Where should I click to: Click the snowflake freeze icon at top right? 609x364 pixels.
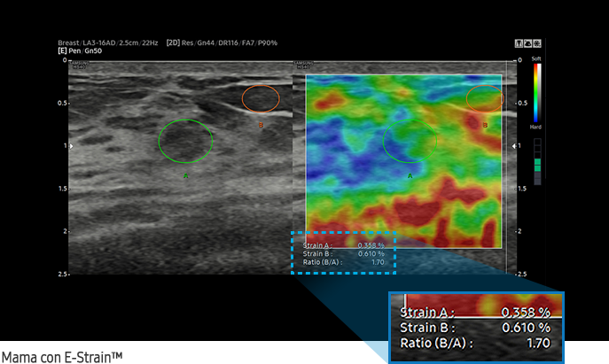tap(536, 43)
